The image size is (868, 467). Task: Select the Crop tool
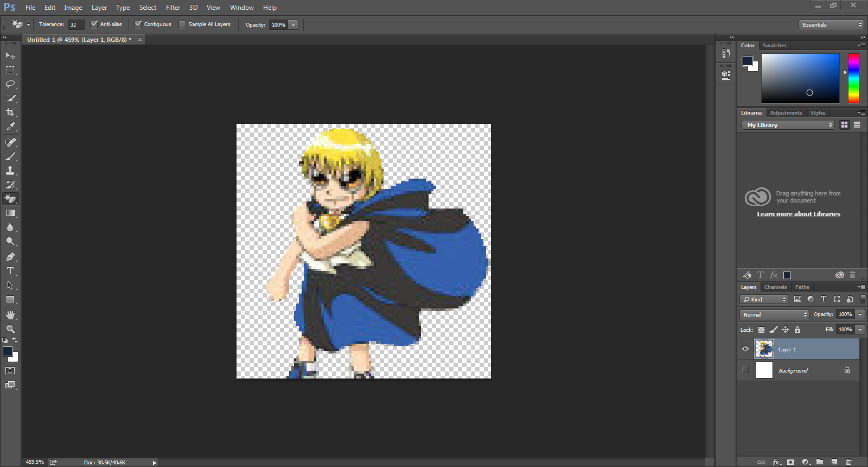10,112
